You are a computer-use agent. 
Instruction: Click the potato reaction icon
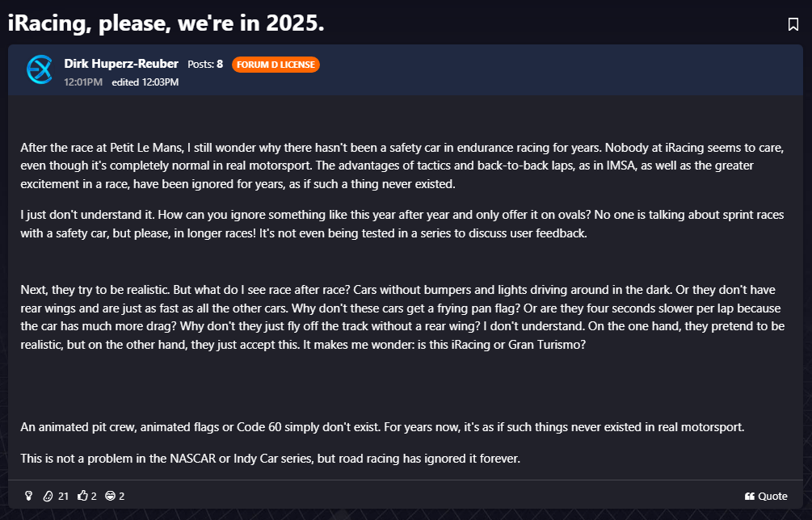pyautogui.click(x=48, y=496)
